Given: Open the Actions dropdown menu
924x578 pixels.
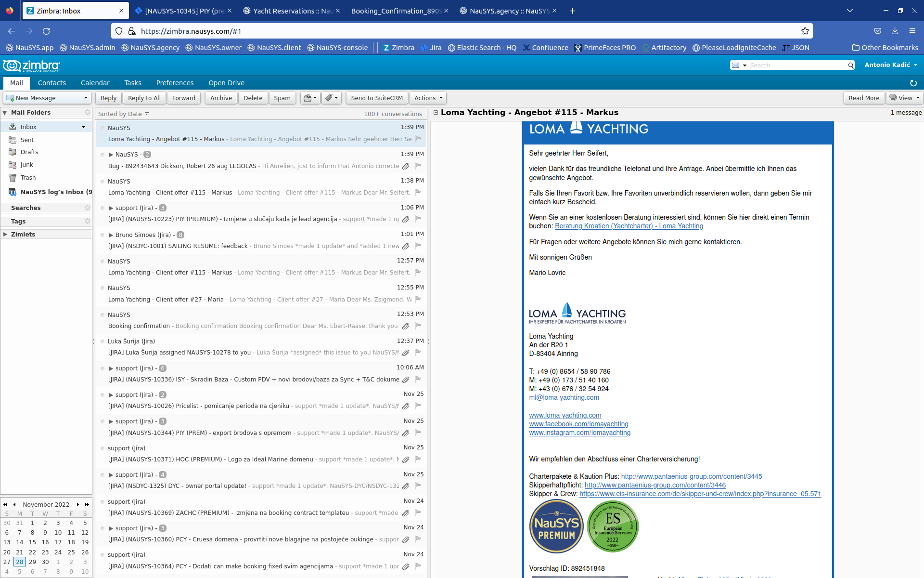Looking at the screenshot, I should [428, 98].
